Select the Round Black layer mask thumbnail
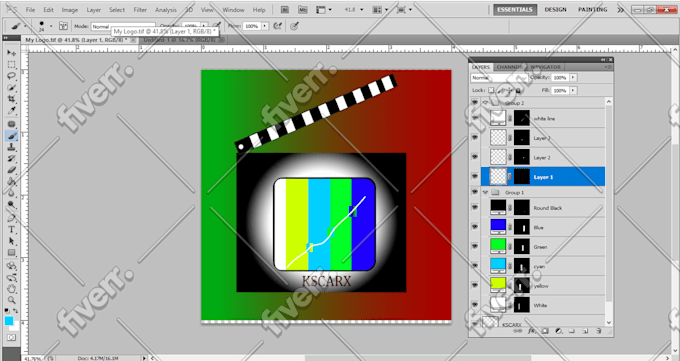The height and width of the screenshot is (361, 680). pyautogui.click(x=522, y=207)
